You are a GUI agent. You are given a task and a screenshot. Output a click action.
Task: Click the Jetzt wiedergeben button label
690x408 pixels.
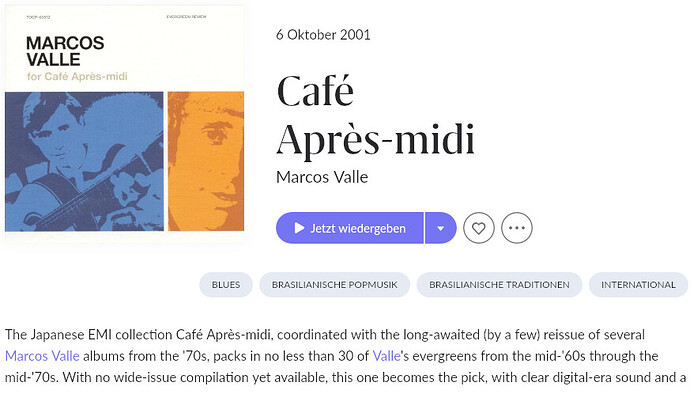point(358,228)
